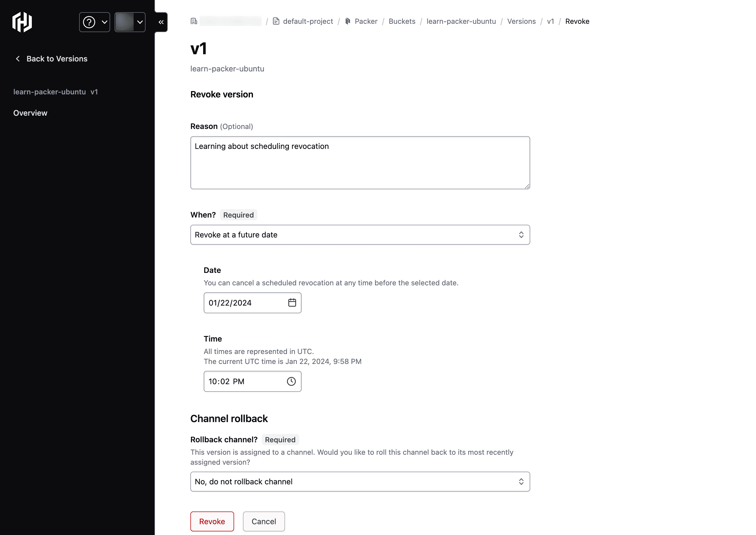
Task: Click the calendar icon on date field
Action: coord(292,302)
